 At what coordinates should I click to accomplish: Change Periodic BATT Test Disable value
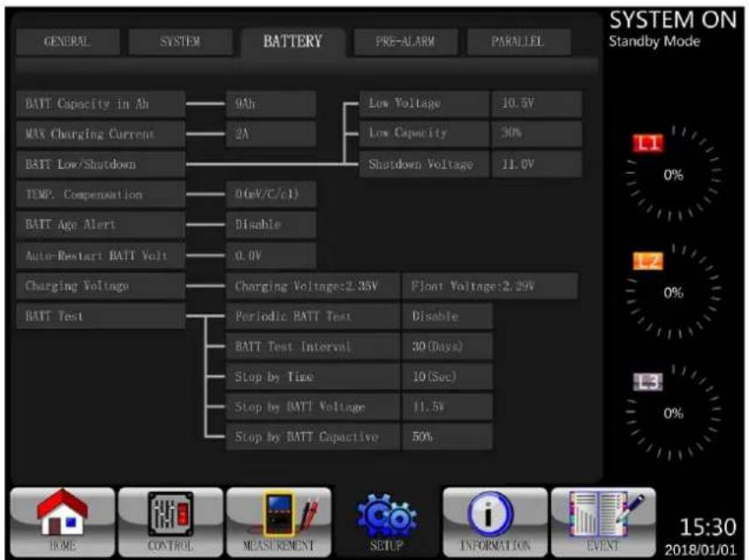click(x=448, y=316)
